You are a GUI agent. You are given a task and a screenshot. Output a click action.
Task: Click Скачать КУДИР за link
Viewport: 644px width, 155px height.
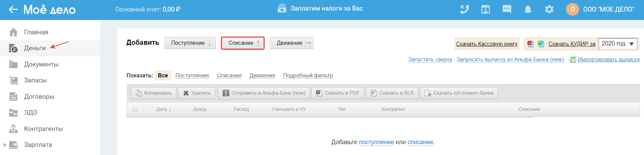pyautogui.click(x=572, y=44)
